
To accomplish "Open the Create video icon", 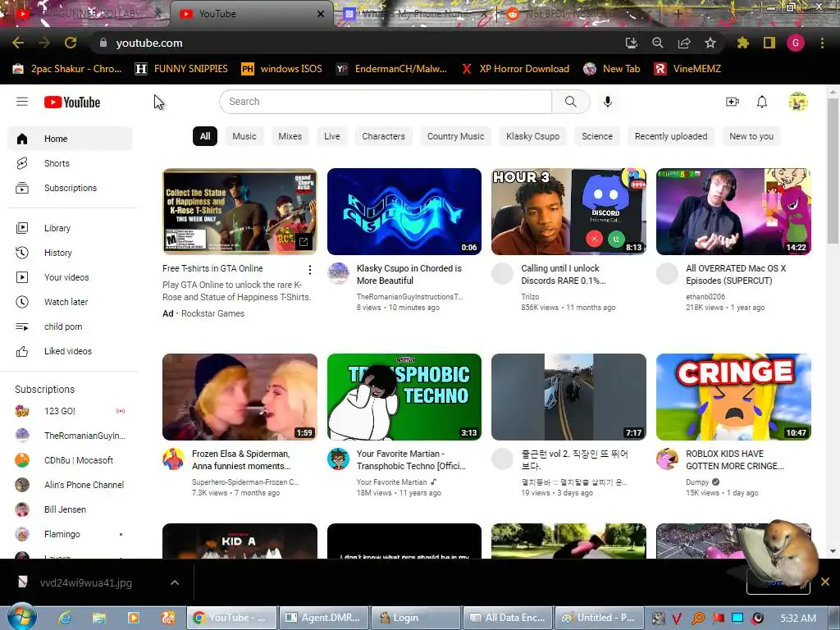I will [733, 102].
